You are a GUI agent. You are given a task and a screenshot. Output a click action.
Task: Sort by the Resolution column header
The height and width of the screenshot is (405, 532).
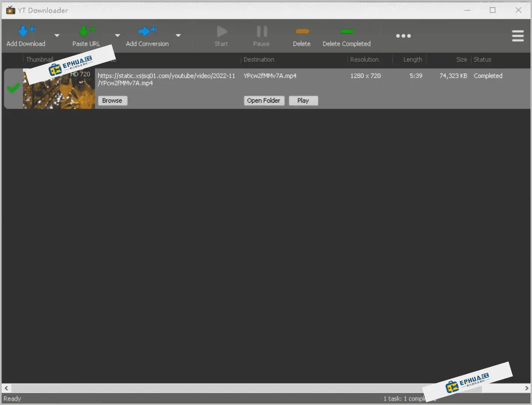coord(364,60)
